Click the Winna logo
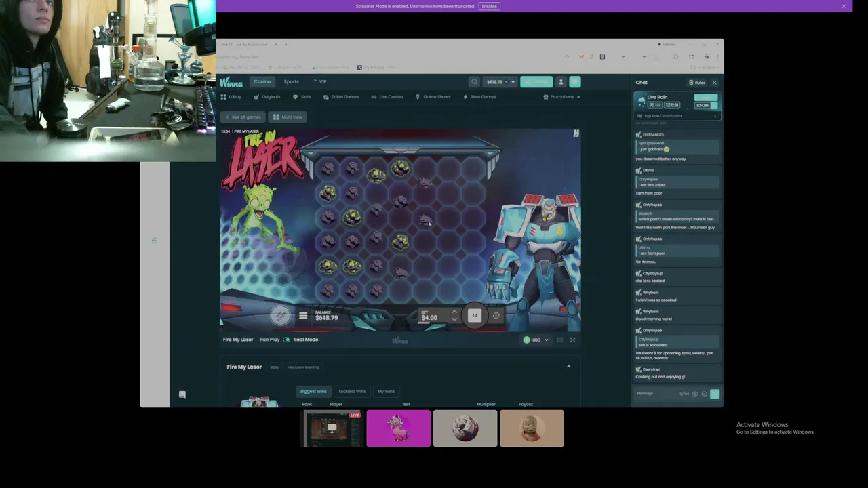This screenshot has height=488, width=868. pyautogui.click(x=231, y=83)
